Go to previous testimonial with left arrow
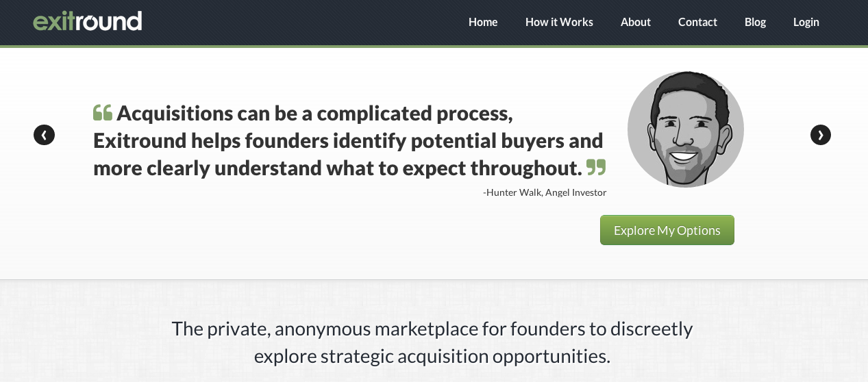Image resolution: width=868 pixels, height=382 pixels. tap(44, 135)
